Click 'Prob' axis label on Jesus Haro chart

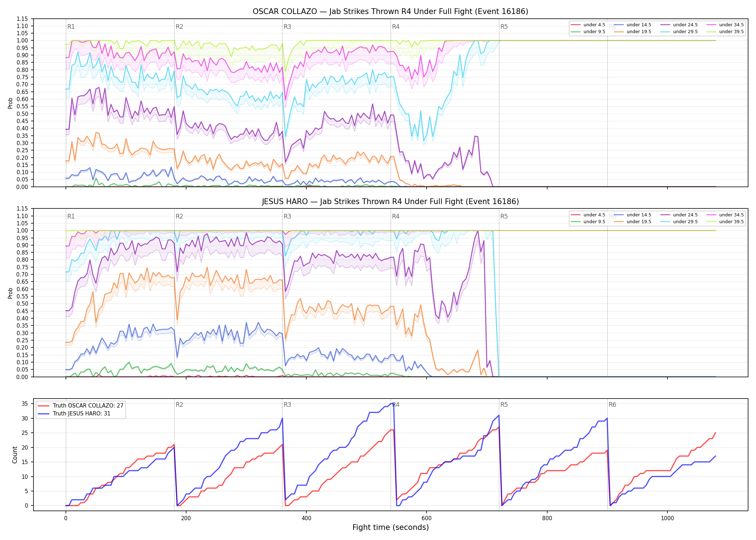10,293
